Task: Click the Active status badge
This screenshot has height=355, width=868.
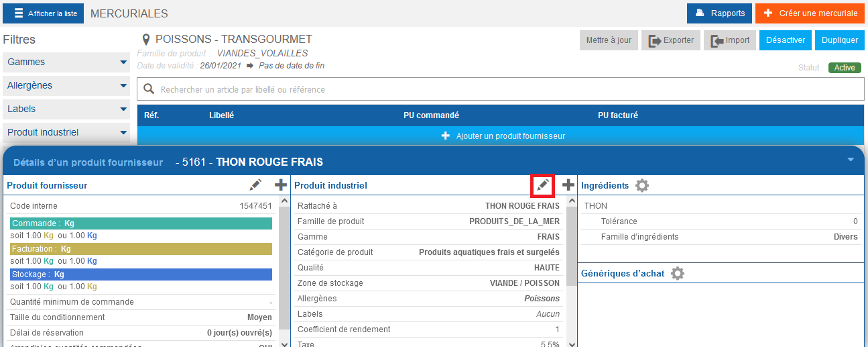Action: coord(845,68)
